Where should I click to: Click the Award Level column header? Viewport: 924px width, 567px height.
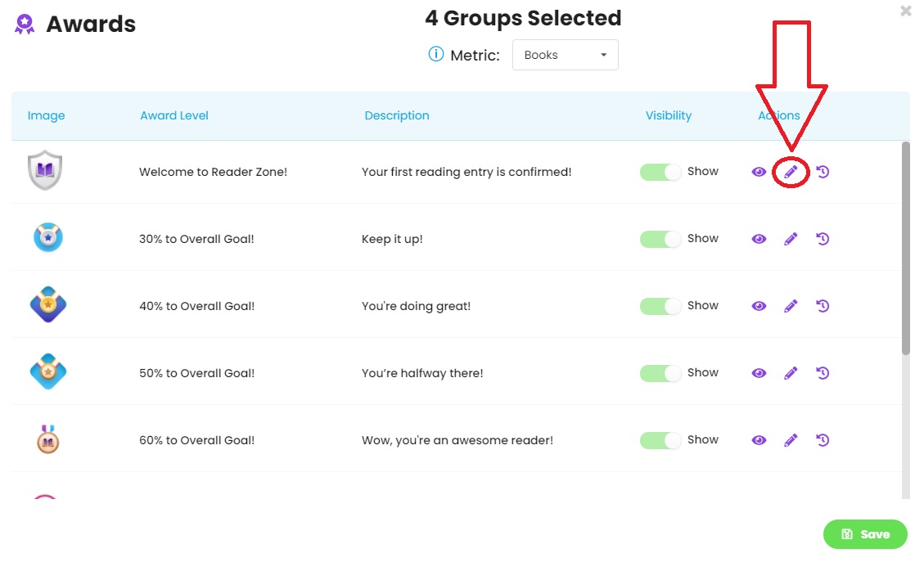point(174,115)
